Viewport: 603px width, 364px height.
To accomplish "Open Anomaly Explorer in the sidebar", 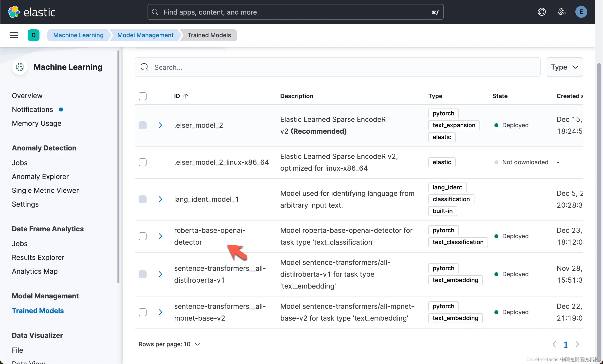I will 40,177.
